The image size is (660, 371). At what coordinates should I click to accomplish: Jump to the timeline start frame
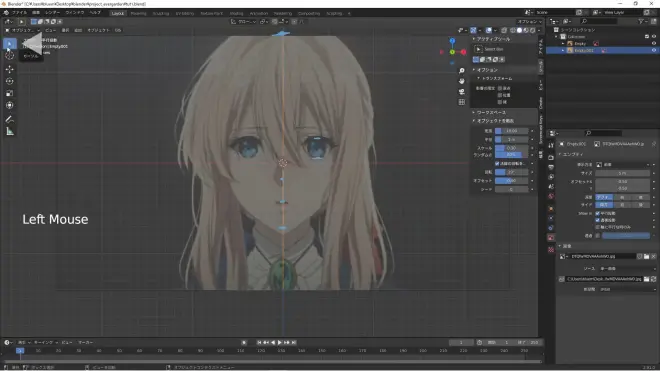[259, 342]
